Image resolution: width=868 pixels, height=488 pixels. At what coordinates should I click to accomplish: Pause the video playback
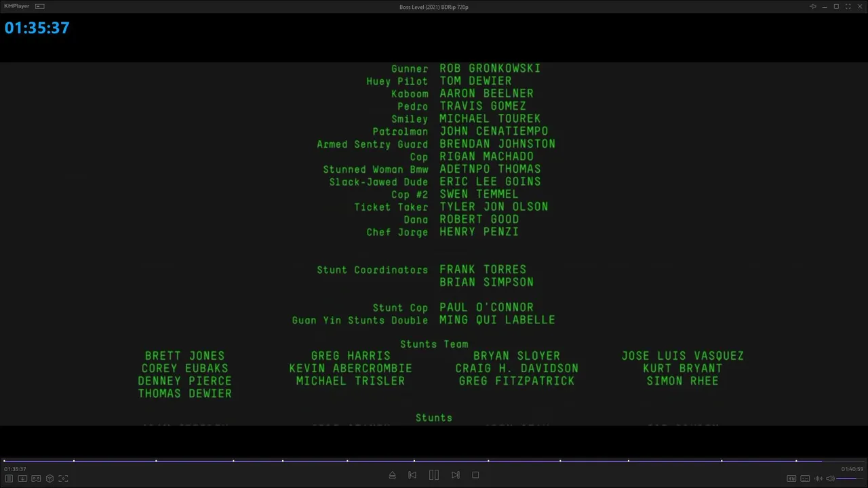pos(434,475)
